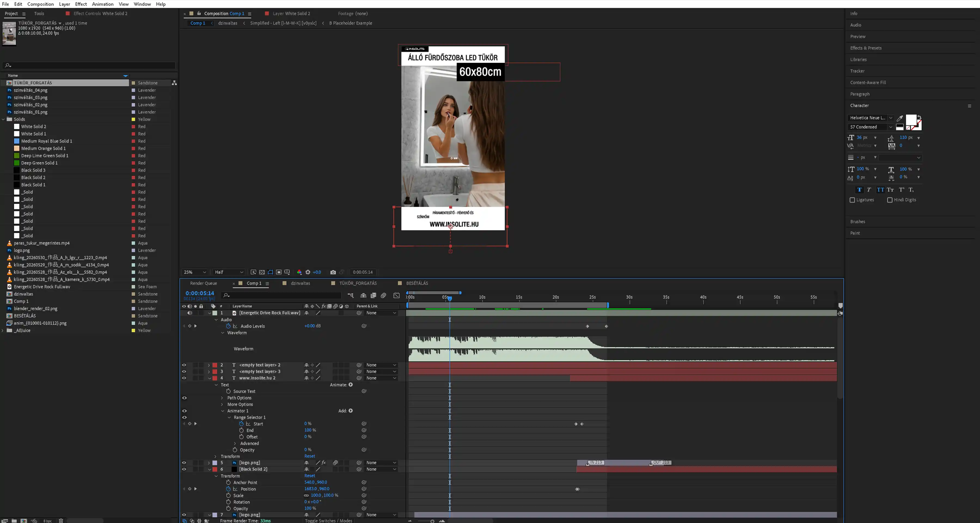
Task: Apply Small Caps text style
Action: (x=890, y=190)
